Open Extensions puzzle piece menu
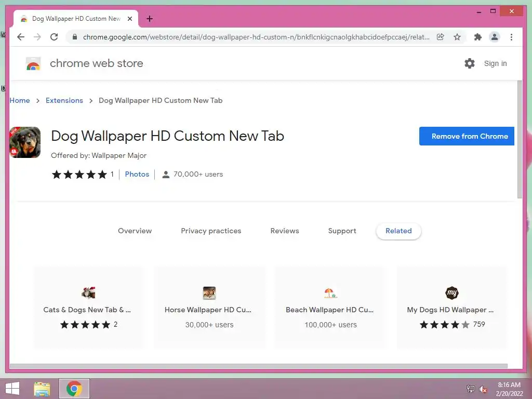Screen dimensions: 532x399 click(x=478, y=37)
